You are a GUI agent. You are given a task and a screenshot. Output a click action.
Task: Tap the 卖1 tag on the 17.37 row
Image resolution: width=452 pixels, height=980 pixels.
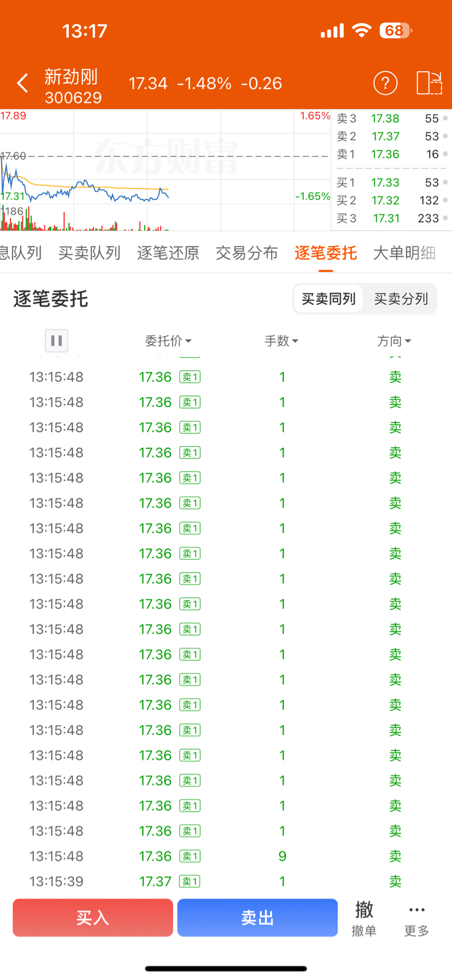pyautogui.click(x=190, y=882)
